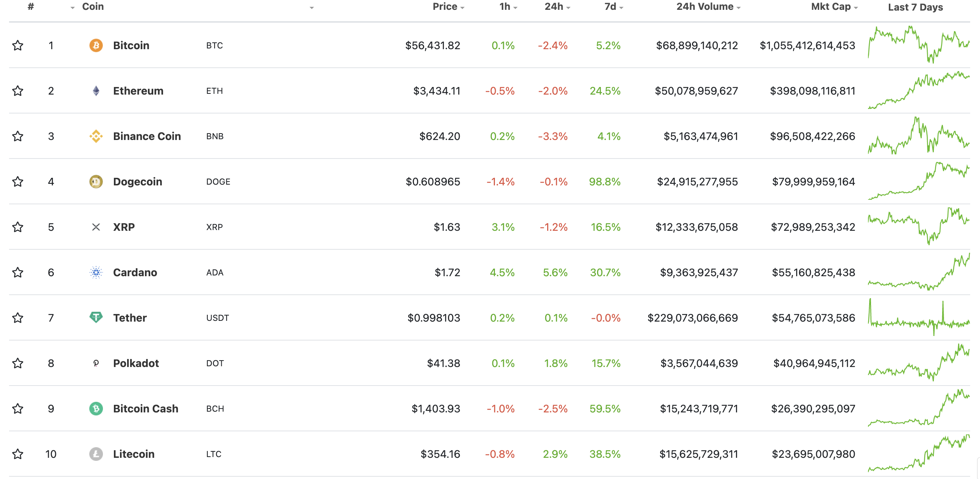Toggle the Polkadot favorite star
Viewport: 980px width, 479px height.
(17, 363)
